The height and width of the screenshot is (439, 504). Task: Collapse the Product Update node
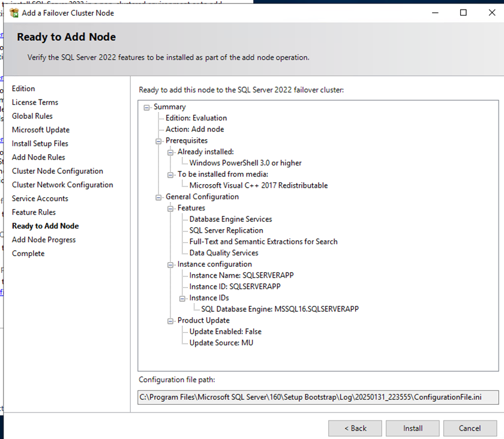pos(170,321)
